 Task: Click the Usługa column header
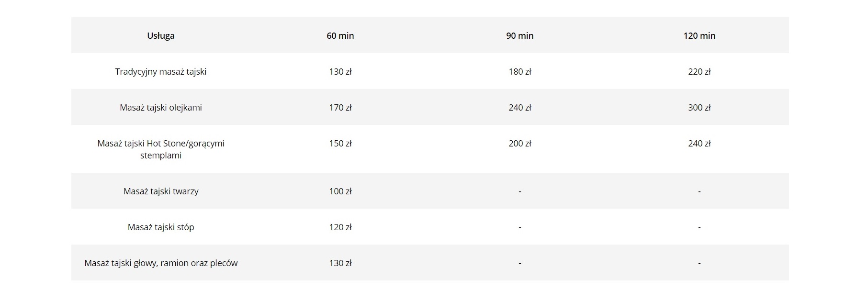(x=161, y=36)
